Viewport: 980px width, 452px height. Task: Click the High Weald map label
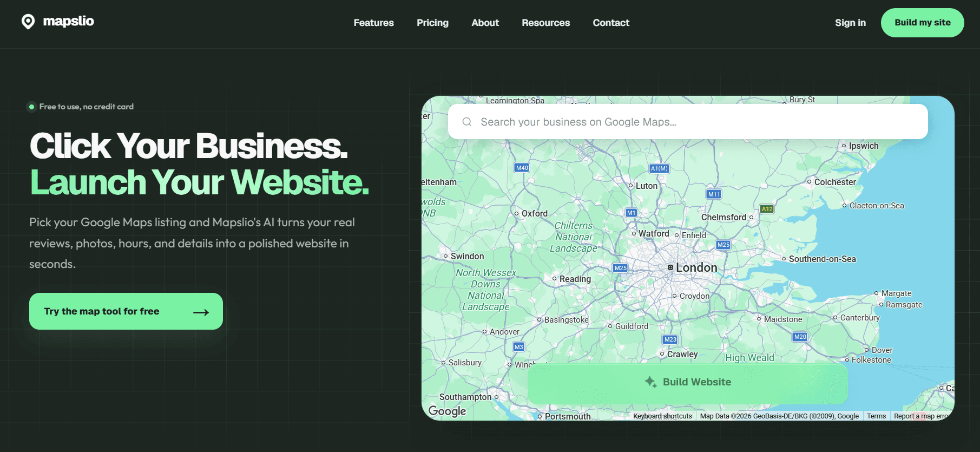click(749, 357)
